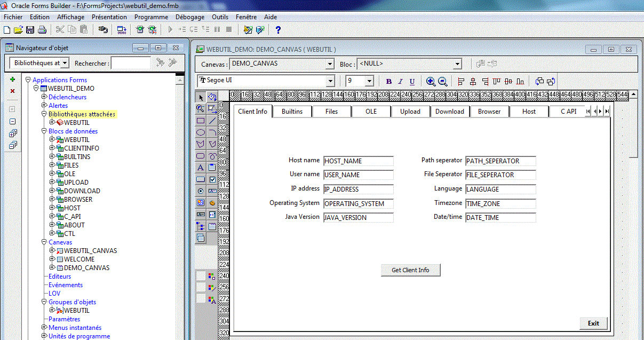
Task: Open the Bloc NULL dropdown
Action: tap(458, 64)
